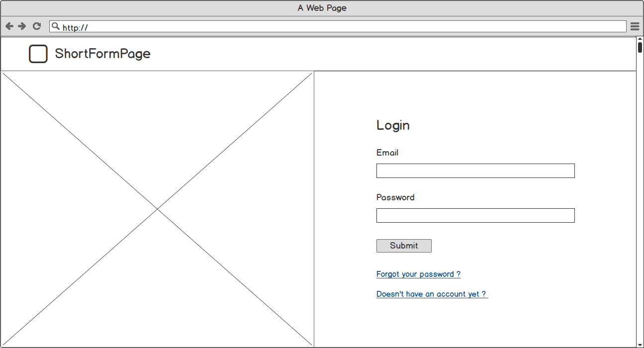Click the scrollbar up arrow
This screenshot has height=348, width=644.
[x=640, y=40]
